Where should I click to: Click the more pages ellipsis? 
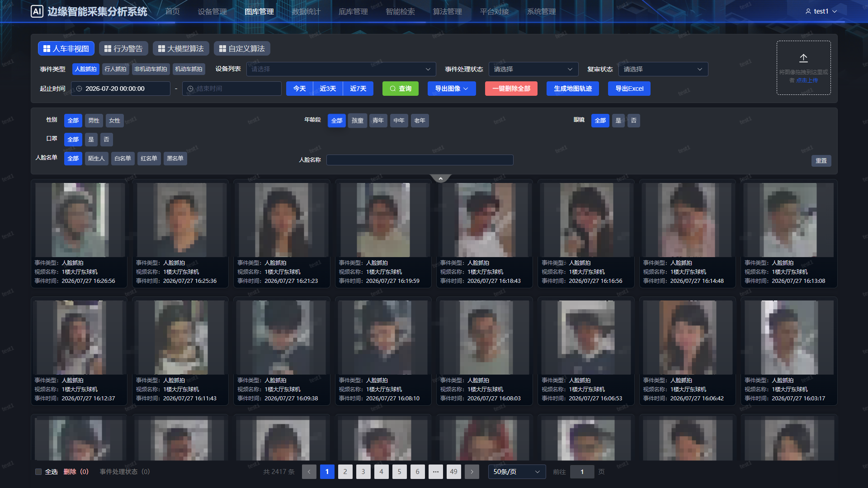coord(436,472)
